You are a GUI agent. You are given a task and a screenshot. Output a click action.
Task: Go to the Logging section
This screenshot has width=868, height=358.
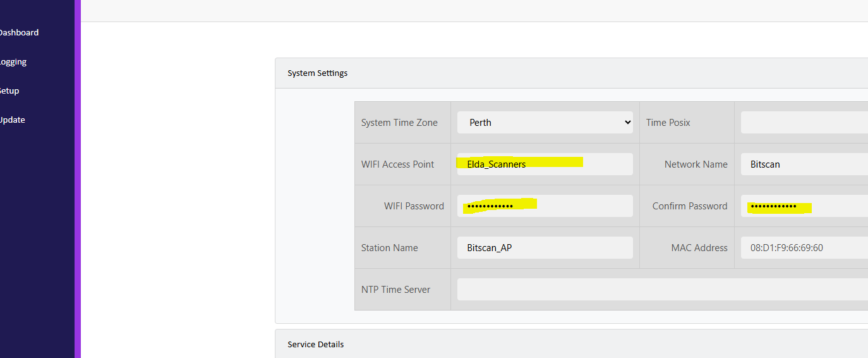(13, 62)
